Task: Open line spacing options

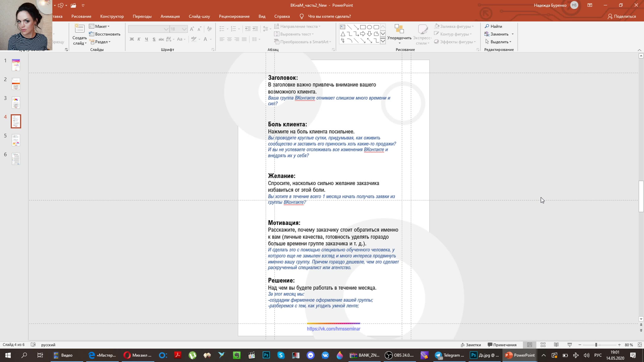Action: pyautogui.click(x=267, y=29)
